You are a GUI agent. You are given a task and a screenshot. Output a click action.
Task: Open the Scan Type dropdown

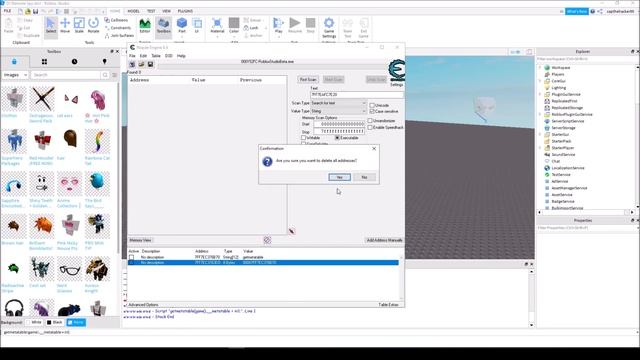338,103
